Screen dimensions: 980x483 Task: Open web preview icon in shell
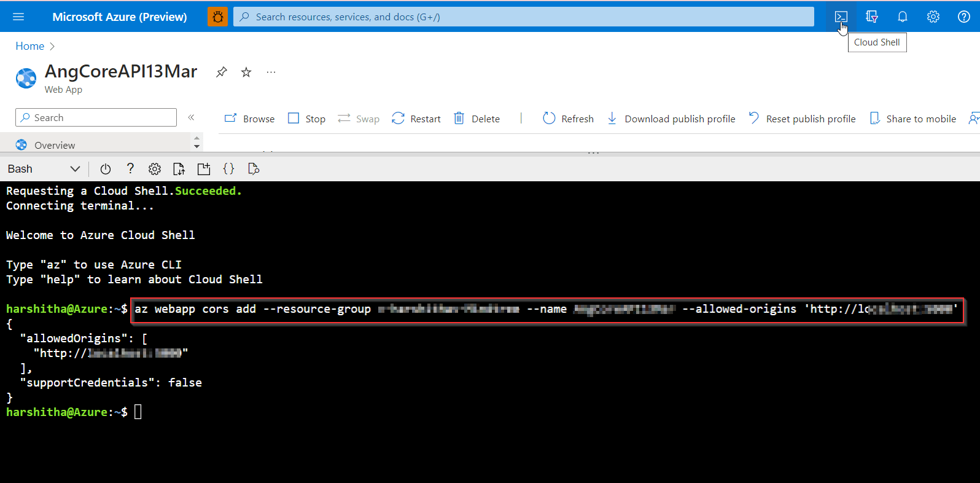[253, 169]
